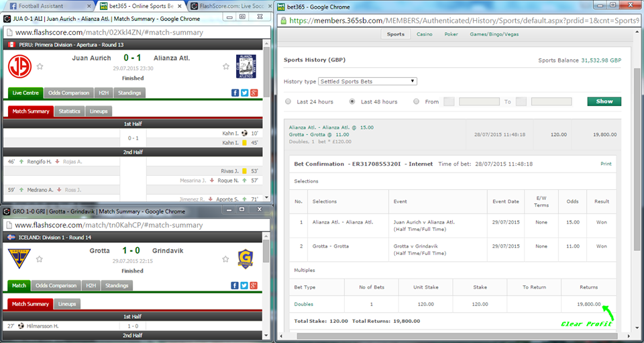Click the Total Returns: 19,800.00 text
Image resolution: width=644 pixels, height=343 pixels.
(386, 322)
